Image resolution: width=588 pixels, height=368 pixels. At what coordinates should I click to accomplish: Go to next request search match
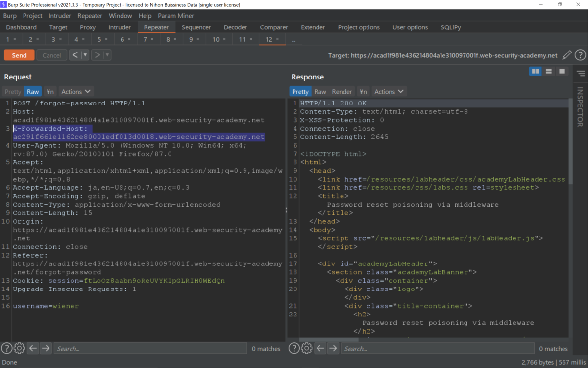click(x=46, y=348)
